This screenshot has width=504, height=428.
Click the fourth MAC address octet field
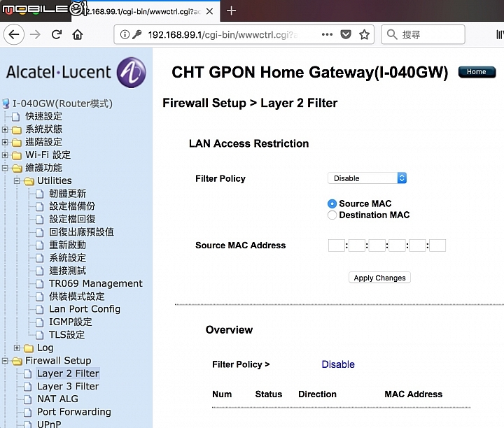[398, 245]
